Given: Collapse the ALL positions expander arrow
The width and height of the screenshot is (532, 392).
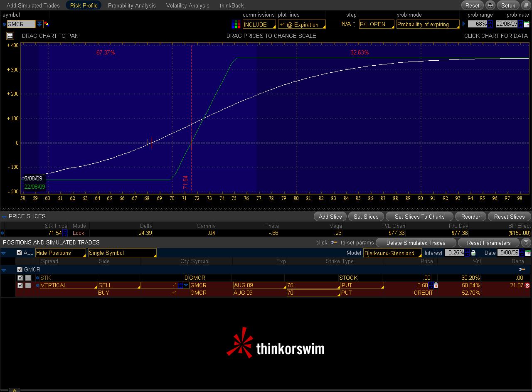Looking at the screenshot, I should (x=3, y=253).
